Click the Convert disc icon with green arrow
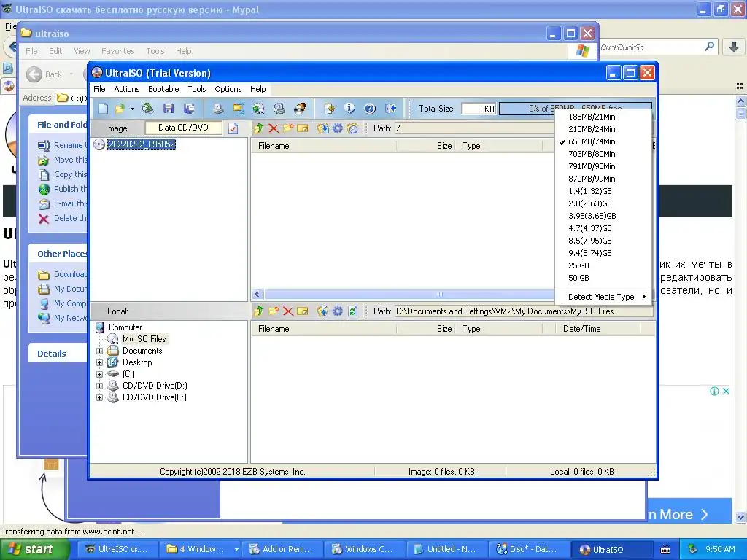This screenshot has width=747, height=560. click(259, 109)
